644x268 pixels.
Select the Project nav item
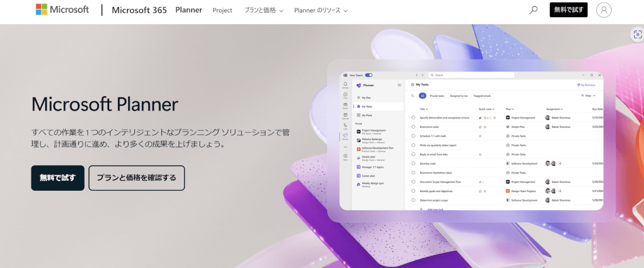(x=222, y=10)
